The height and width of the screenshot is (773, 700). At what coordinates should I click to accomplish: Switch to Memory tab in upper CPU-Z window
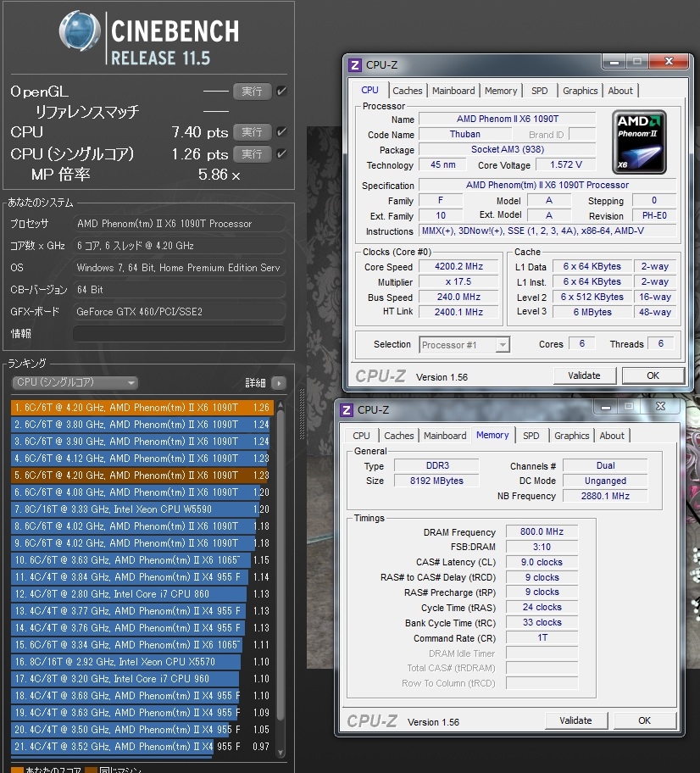click(501, 91)
